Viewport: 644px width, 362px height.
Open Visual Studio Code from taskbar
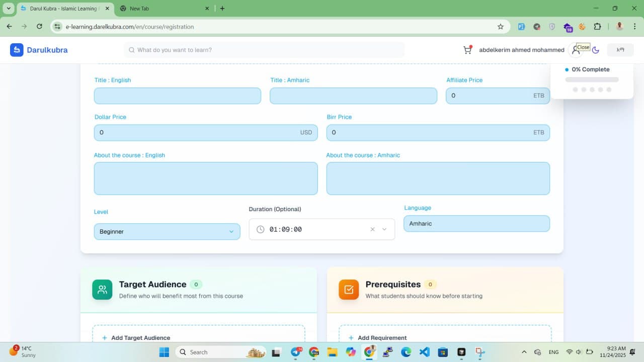[424, 352]
